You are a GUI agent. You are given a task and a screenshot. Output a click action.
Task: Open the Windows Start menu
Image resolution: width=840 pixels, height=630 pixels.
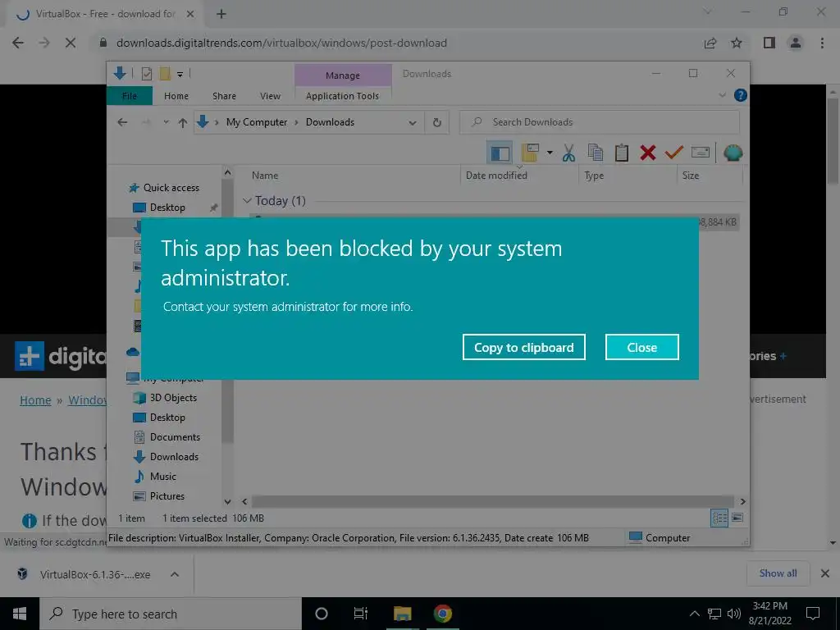(20, 614)
